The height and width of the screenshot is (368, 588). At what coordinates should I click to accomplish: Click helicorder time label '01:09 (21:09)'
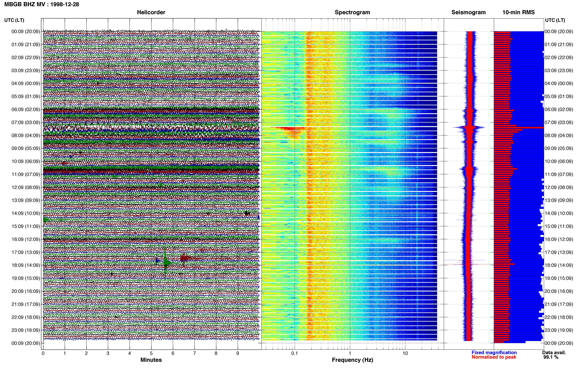[26, 45]
